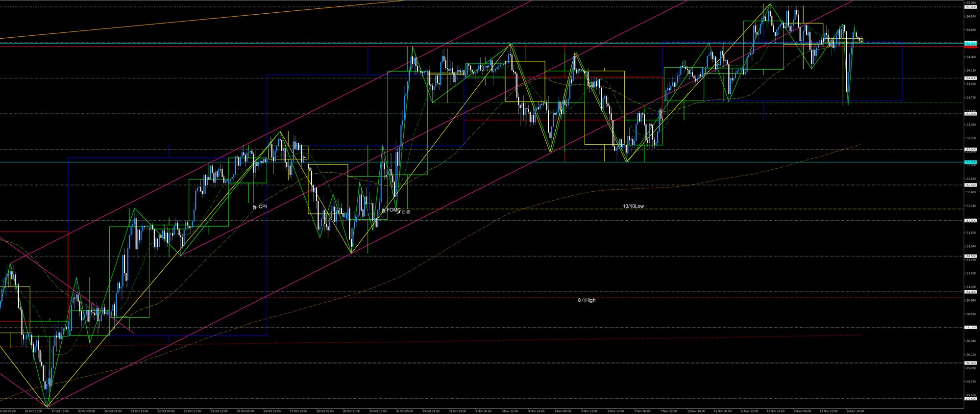Image resolution: width=980 pixels, height=414 pixels.
Task: Click the 10 Nov 14:00 time label
Action: [x=695, y=411]
